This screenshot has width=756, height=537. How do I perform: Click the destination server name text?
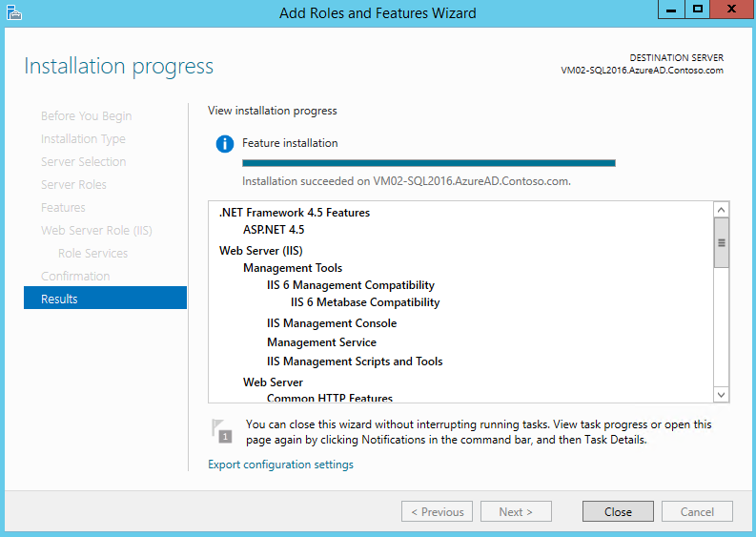pos(642,71)
